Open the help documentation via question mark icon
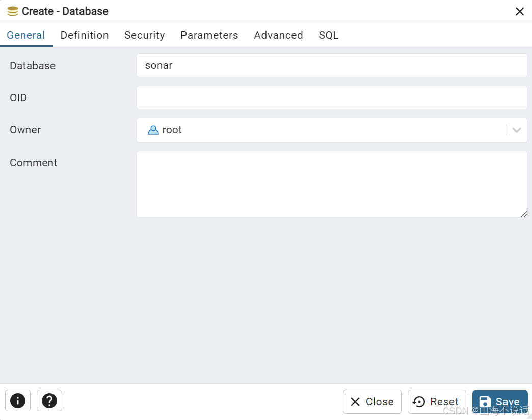This screenshot has height=420, width=532. [49, 401]
